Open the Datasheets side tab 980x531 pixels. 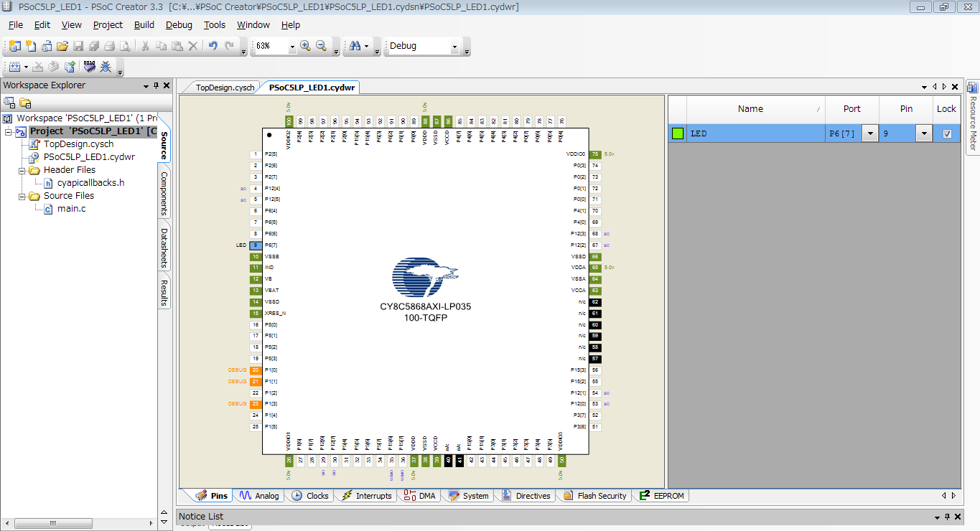point(164,248)
